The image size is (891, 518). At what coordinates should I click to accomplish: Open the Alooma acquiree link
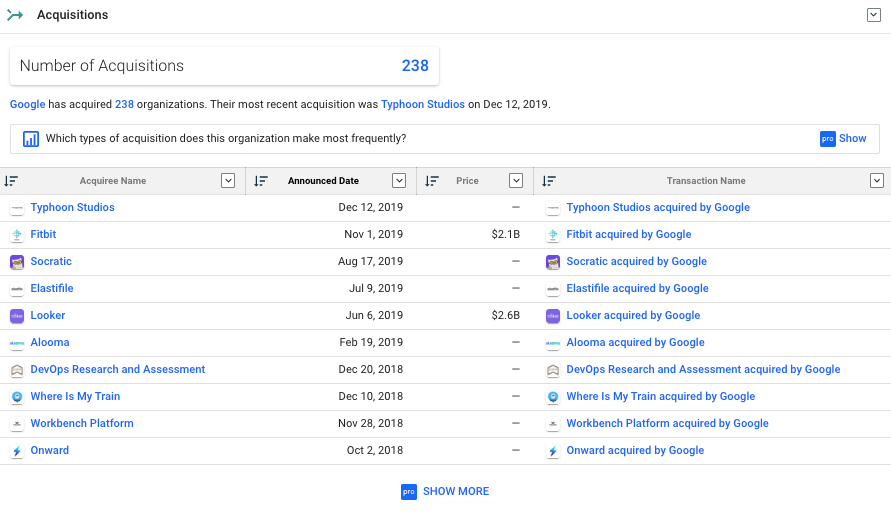pos(50,342)
